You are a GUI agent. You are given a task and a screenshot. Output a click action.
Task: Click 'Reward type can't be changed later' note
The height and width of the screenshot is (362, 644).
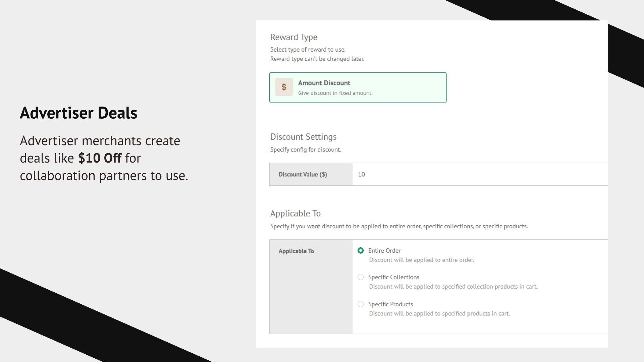317,59
